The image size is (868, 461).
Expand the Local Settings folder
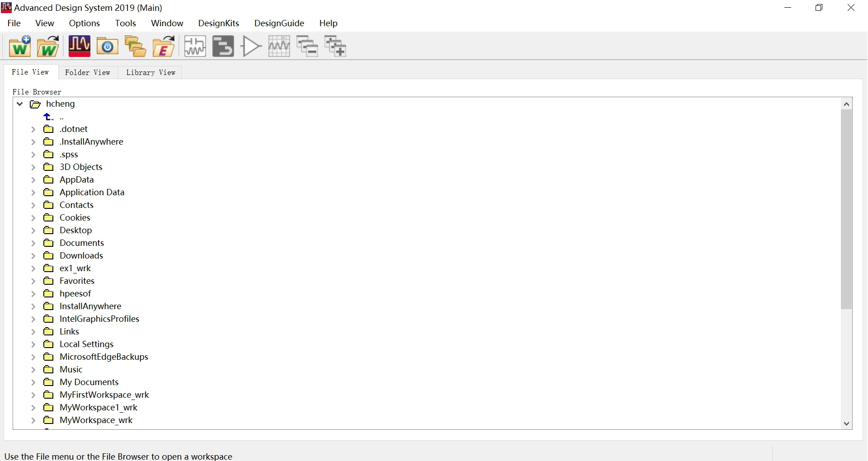pos(33,344)
